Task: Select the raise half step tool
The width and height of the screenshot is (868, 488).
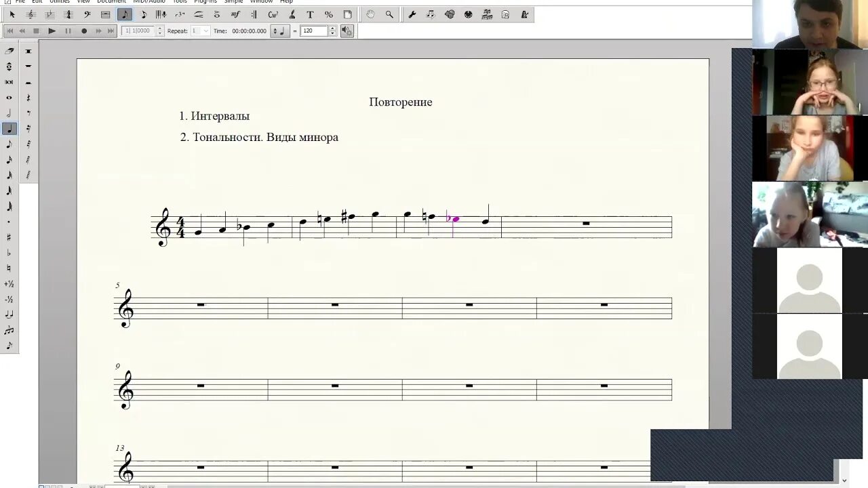Action: click(x=9, y=284)
